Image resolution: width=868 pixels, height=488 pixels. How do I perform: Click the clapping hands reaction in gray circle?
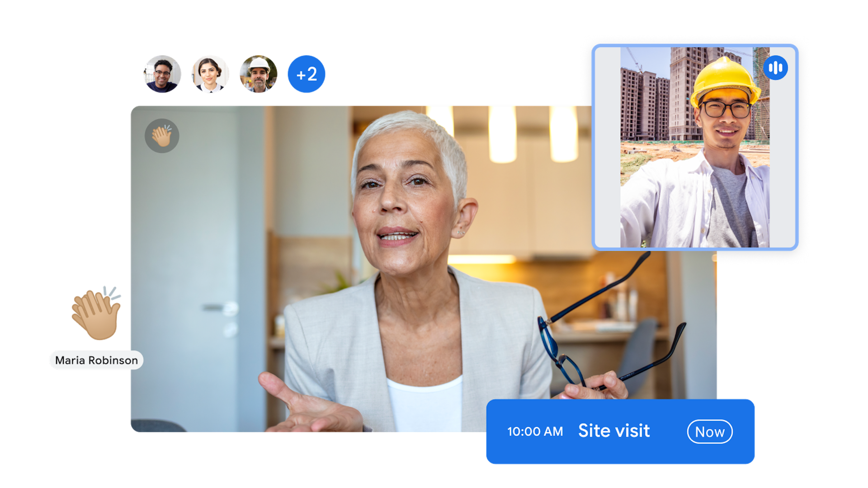(x=162, y=136)
